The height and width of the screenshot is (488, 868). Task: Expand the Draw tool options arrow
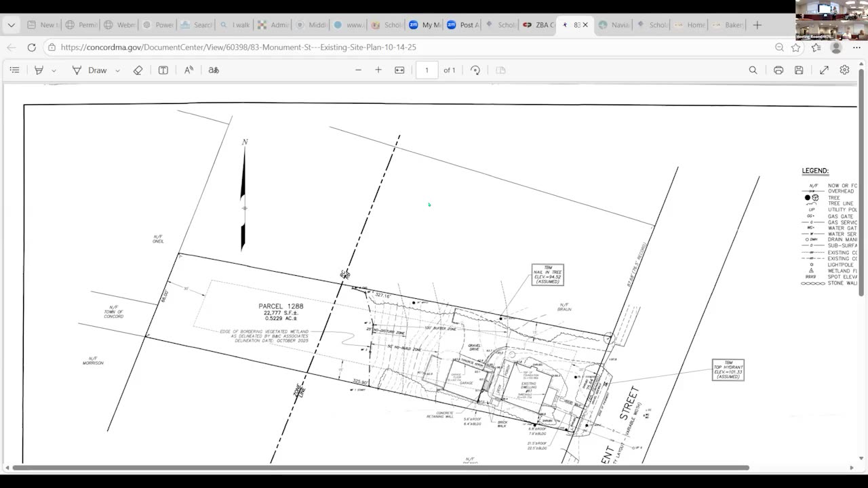117,70
